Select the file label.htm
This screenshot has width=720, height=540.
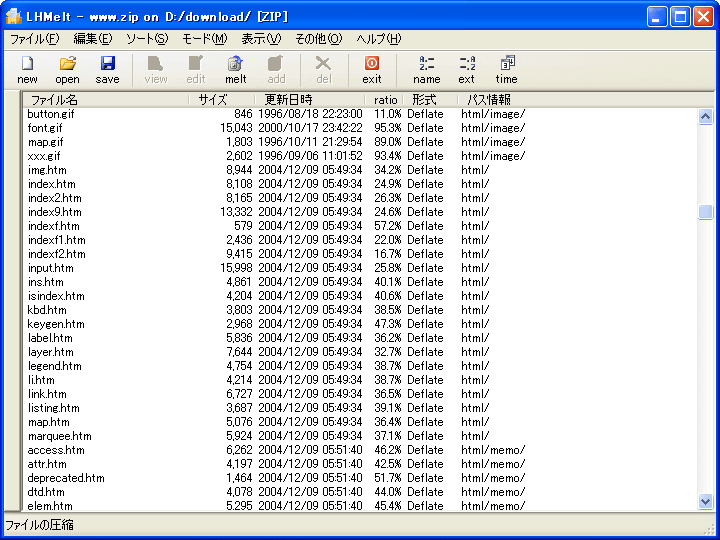click(50, 338)
